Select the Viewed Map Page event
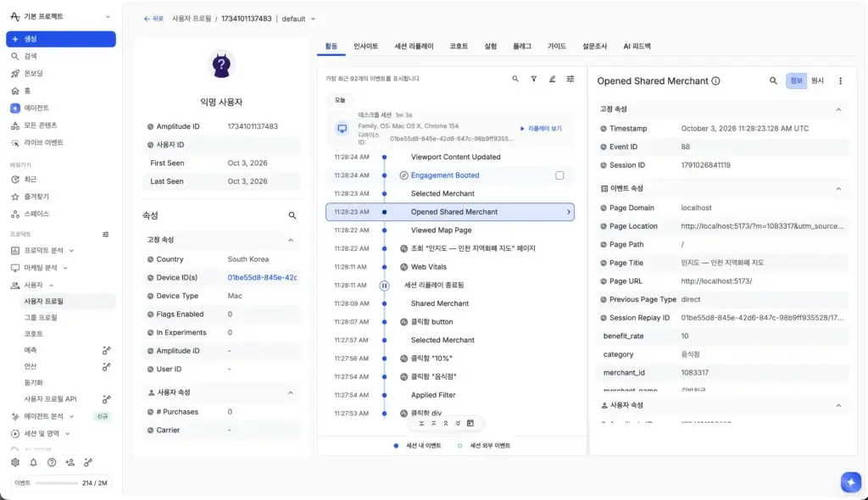868x500 pixels. [x=441, y=231]
